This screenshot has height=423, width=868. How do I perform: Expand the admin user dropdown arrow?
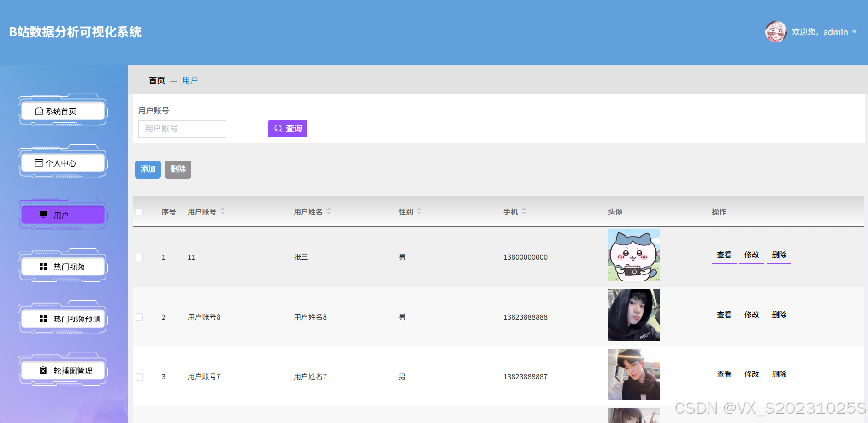click(854, 32)
